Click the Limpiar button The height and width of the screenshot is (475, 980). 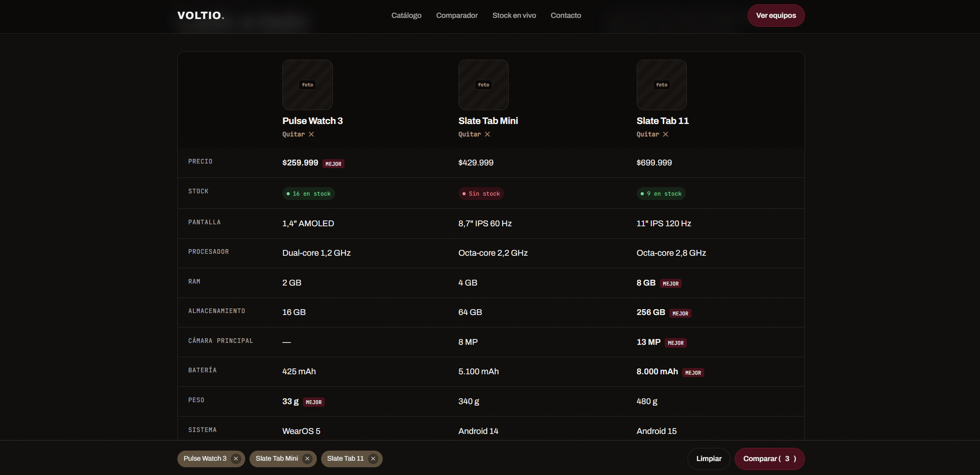(709, 459)
